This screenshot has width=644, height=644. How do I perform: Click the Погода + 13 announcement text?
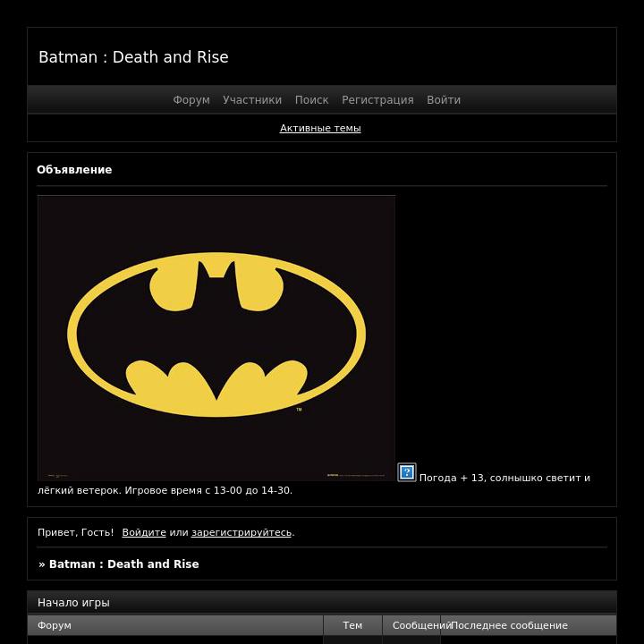452,478
